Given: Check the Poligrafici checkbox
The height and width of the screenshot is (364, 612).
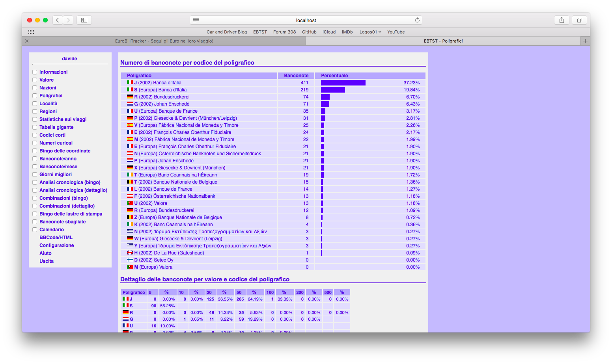Looking at the screenshot, I should [35, 96].
